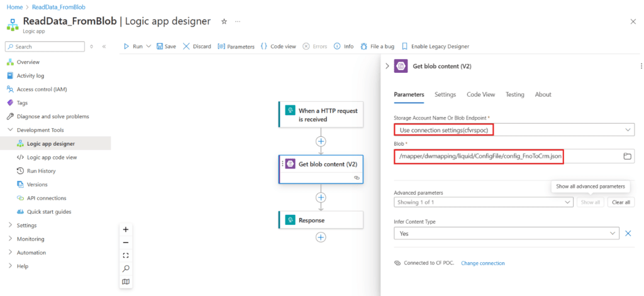644x296 pixels.
Task: Click the favorite star next to title
Action: click(x=224, y=21)
